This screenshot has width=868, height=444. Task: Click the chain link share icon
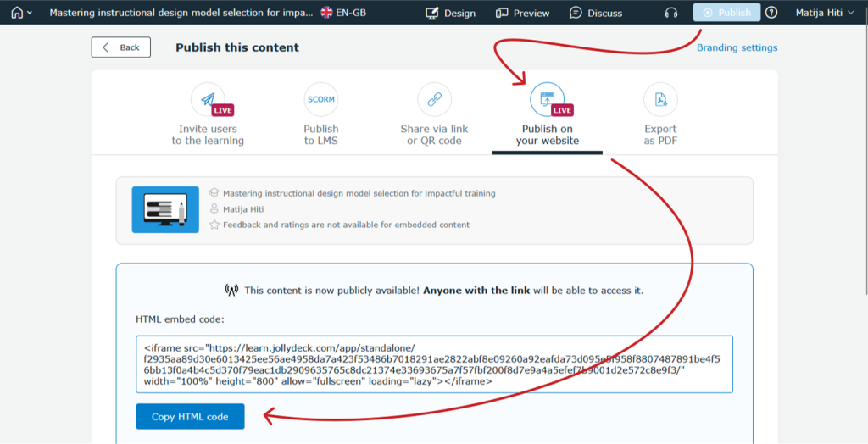click(x=434, y=100)
